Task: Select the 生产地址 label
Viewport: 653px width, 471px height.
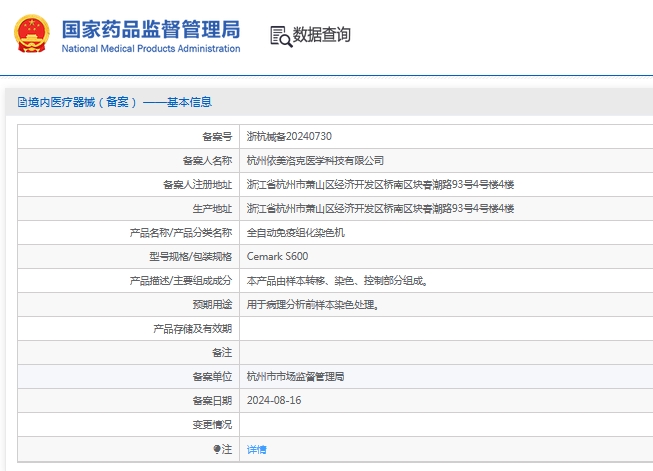Action: pos(212,209)
